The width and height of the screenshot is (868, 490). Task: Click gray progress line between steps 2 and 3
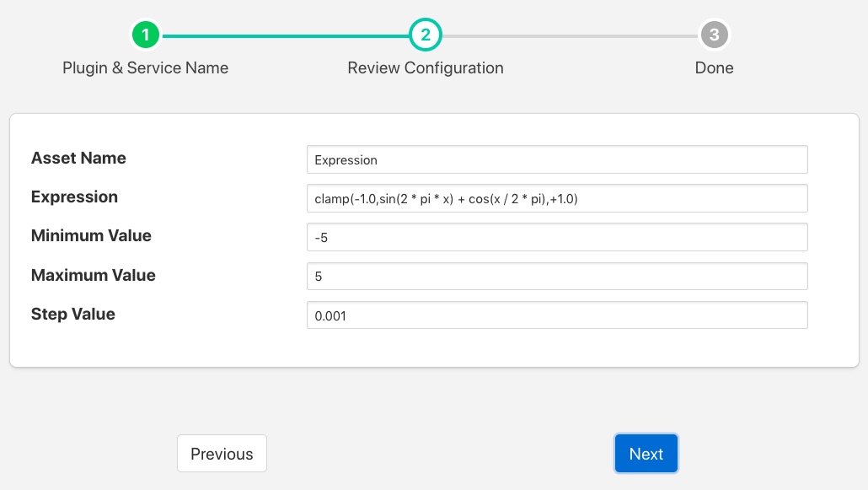(570, 36)
